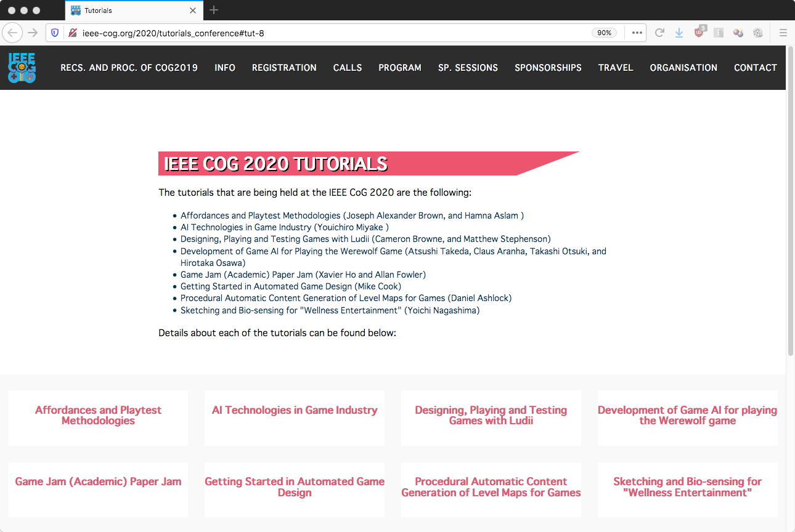Select the Tutorials browser tab
Screen dimensions: 795x532
(x=134, y=10)
